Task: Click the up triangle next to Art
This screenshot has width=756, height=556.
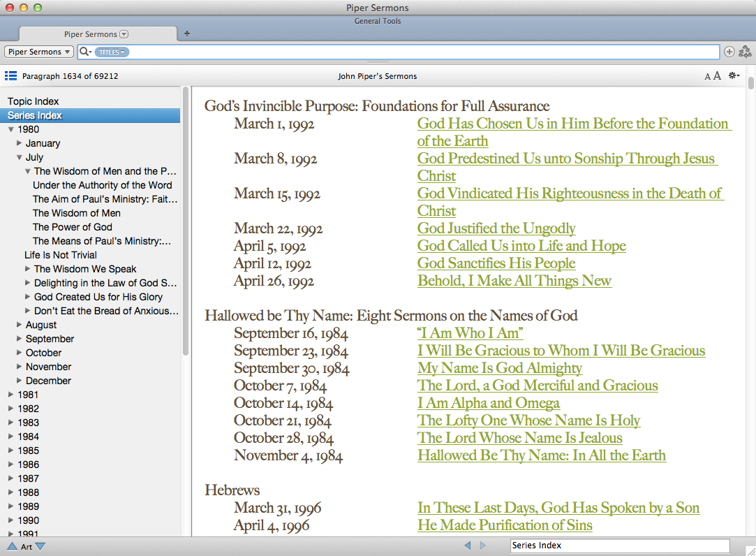Action: point(12,546)
